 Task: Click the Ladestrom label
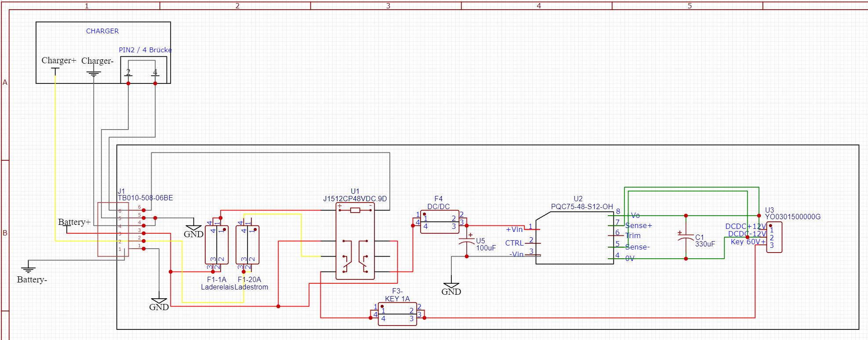point(251,287)
